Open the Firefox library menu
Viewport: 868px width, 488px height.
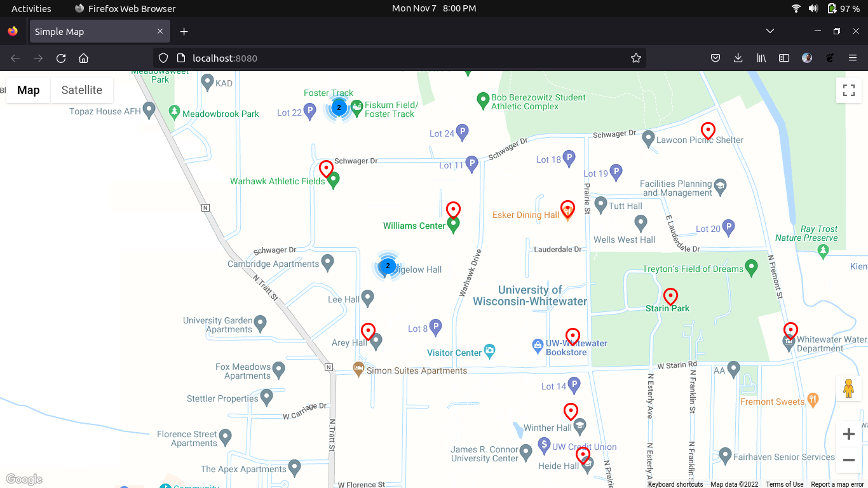pyautogui.click(x=761, y=58)
